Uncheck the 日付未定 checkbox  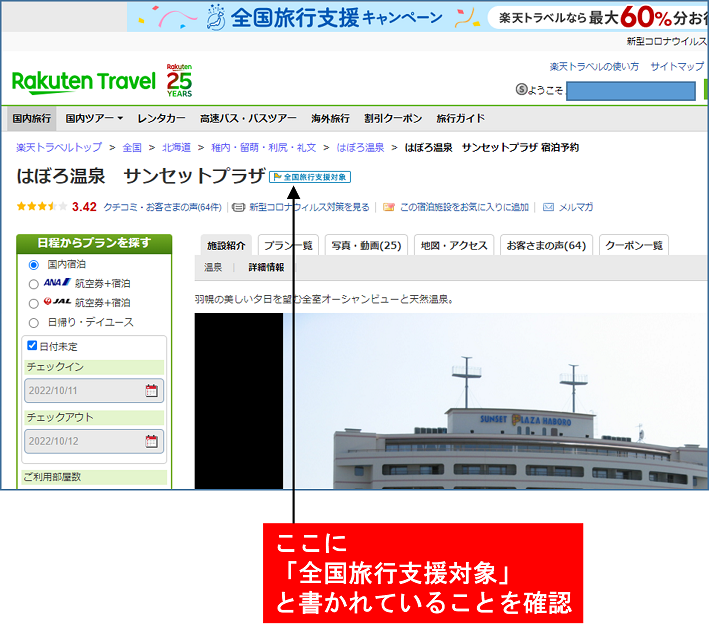coord(32,346)
